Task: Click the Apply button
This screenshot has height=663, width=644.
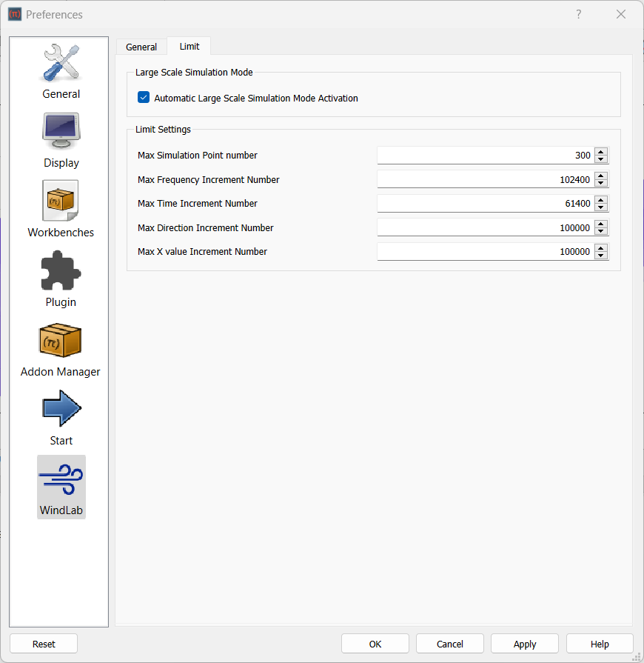Action: tap(524, 643)
